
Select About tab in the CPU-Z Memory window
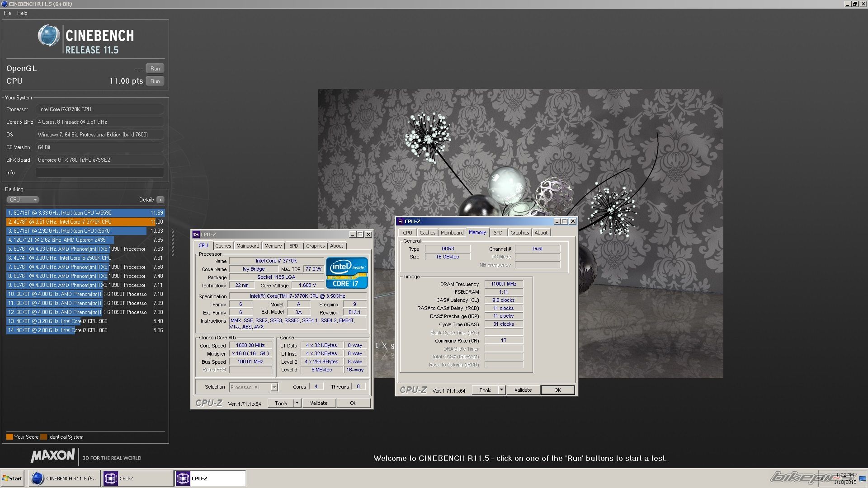[541, 233]
